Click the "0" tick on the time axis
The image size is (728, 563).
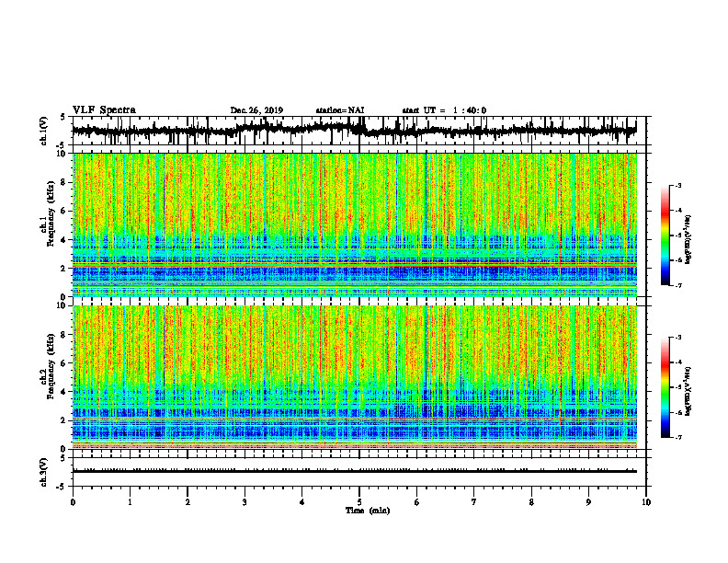click(x=73, y=502)
